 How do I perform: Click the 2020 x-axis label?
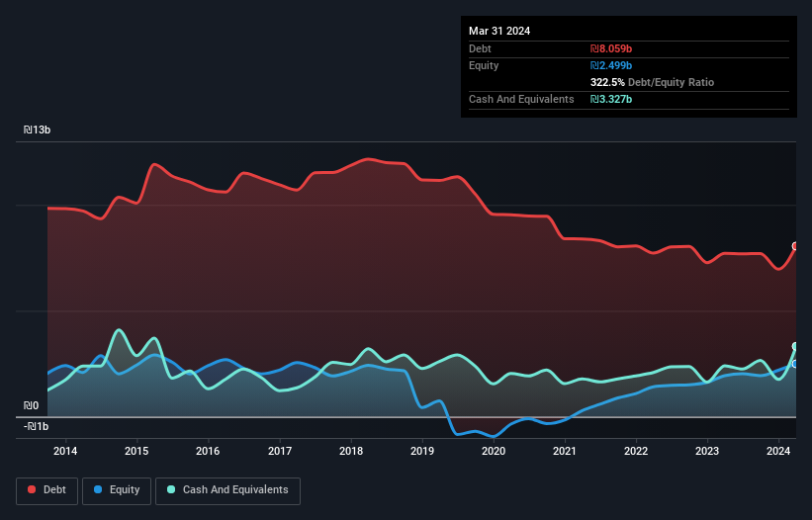pos(494,451)
